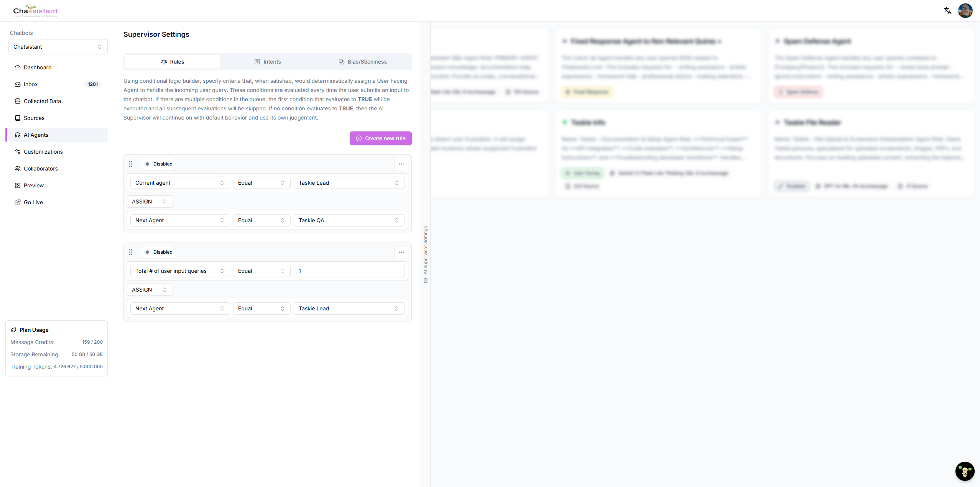This screenshot has height=487, width=980.
Task: Open the chat assistant bubble
Action: (965, 471)
